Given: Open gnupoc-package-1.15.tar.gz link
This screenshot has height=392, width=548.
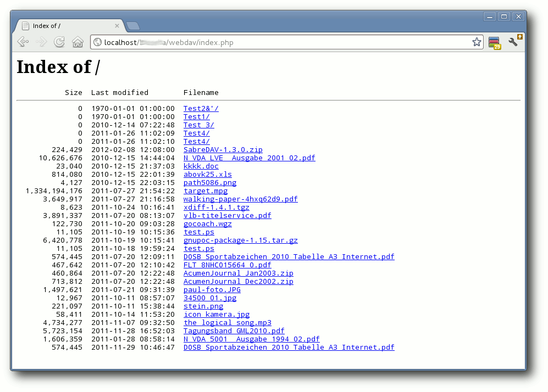Looking at the screenshot, I should pyautogui.click(x=240, y=240).
